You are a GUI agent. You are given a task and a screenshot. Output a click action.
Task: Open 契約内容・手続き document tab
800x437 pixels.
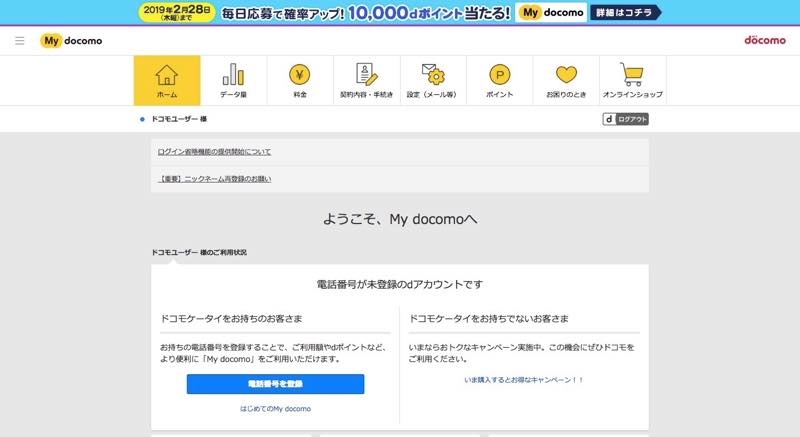click(x=366, y=81)
